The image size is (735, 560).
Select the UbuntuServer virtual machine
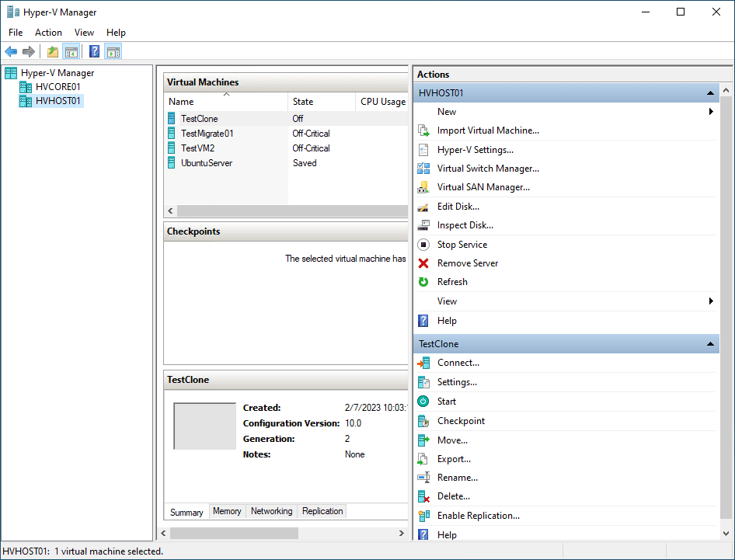(206, 163)
